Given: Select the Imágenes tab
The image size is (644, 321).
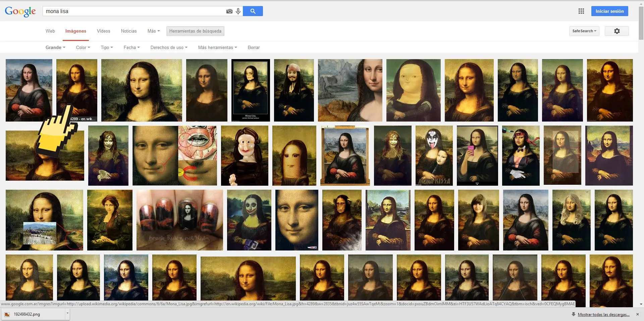Looking at the screenshot, I should (76, 31).
